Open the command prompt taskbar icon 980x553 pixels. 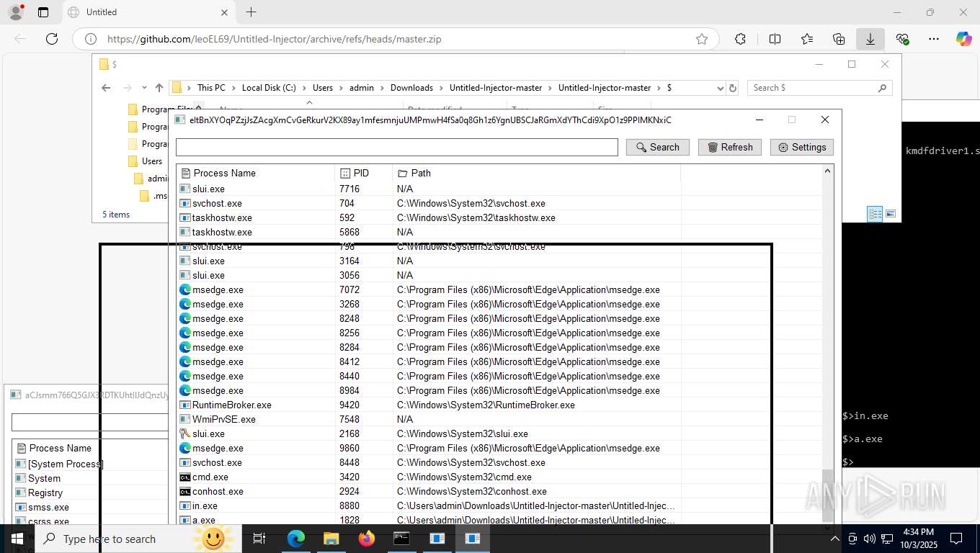pyautogui.click(x=401, y=539)
